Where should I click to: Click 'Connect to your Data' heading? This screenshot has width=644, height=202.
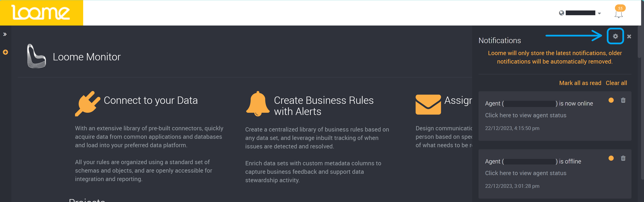(x=150, y=101)
